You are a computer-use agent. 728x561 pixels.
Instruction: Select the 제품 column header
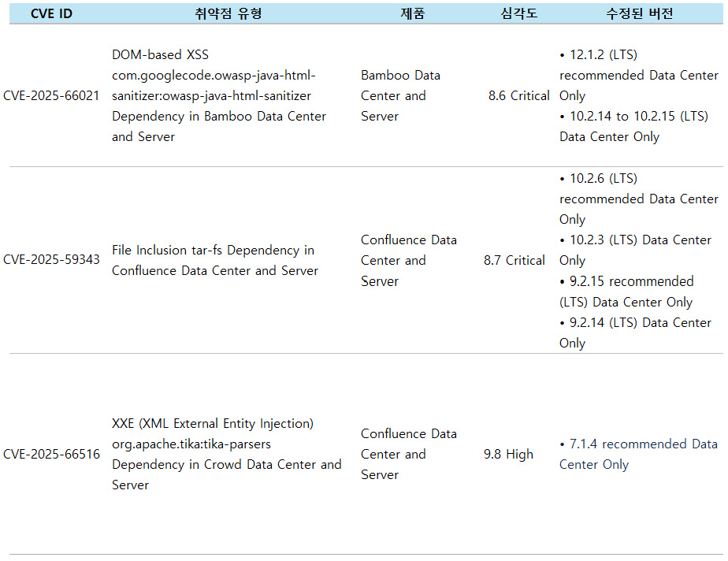[412, 13]
